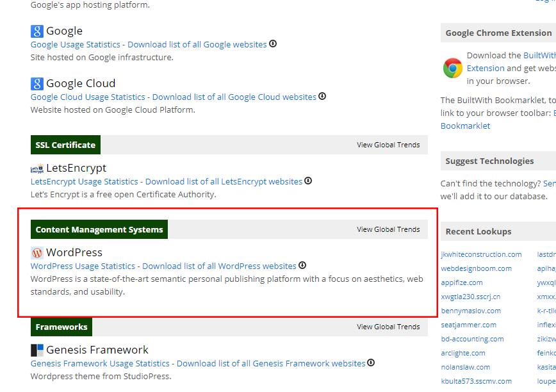Click the Google logo icon
556x392 pixels.
37,31
